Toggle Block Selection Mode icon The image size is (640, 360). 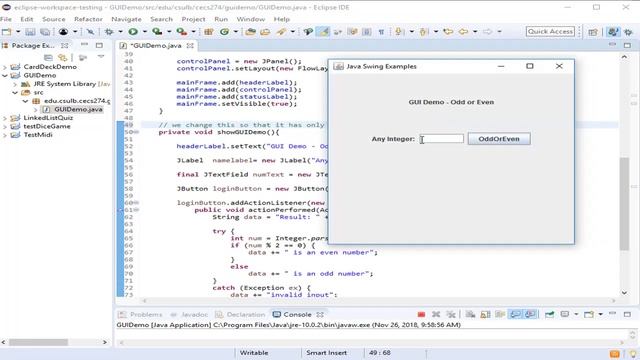(x=367, y=31)
